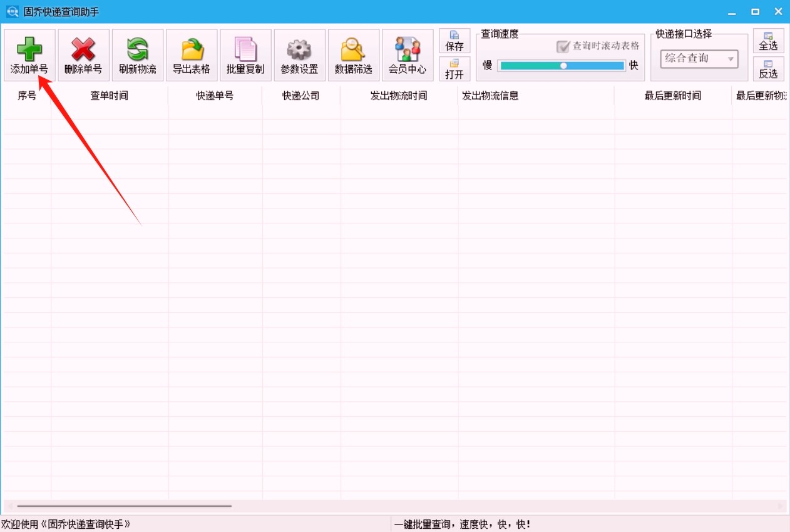The image size is (790, 532).
Task: Click 刷新物流 to refresh logistics info
Action: click(x=137, y=54)
